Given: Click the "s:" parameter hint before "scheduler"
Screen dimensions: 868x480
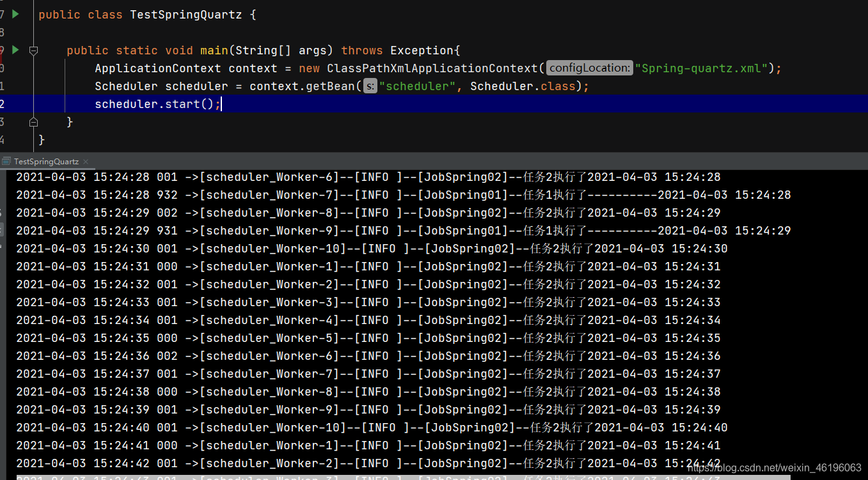Looking at the screenshot, I should pos(370,86).
